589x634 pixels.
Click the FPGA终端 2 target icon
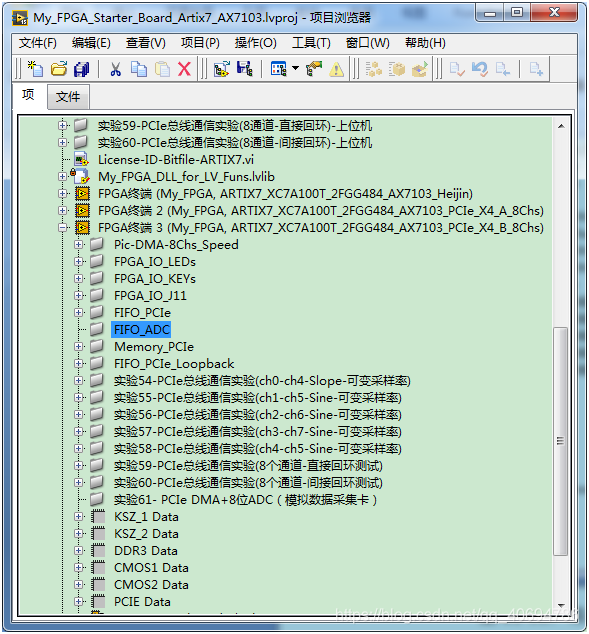[82, 211]
